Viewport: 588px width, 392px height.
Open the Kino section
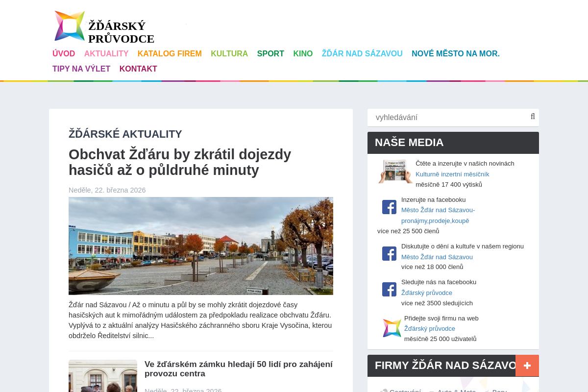coord(303,54)
